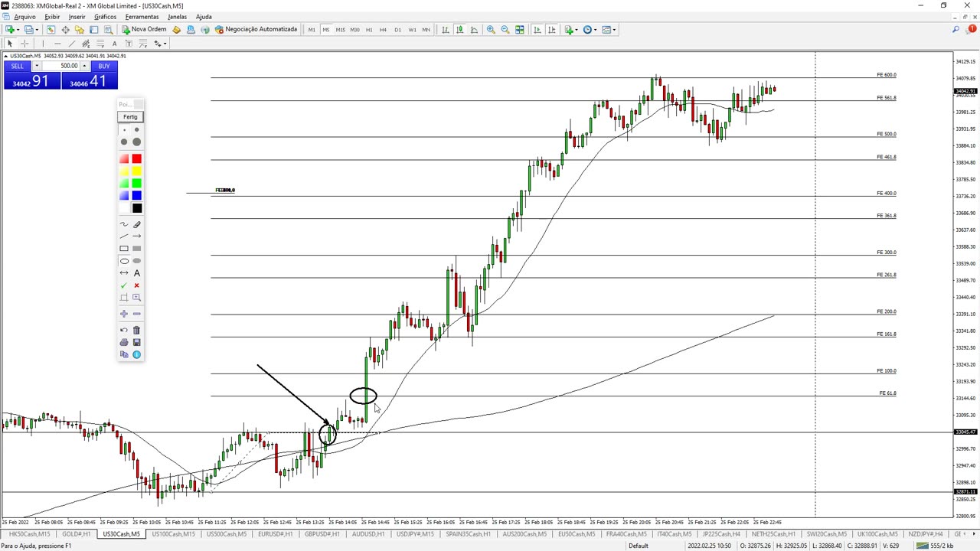Open Exibir menu
Image resolution: width=980 pixels, height=551 pixels.
pyautogui.click(x=52, y=17)
